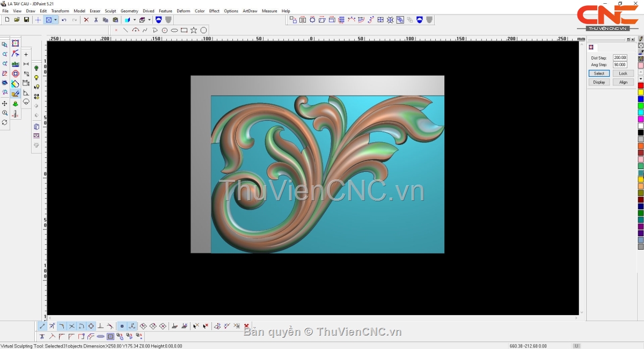Select the rectangle shape drawing tool

pos(184,31)
